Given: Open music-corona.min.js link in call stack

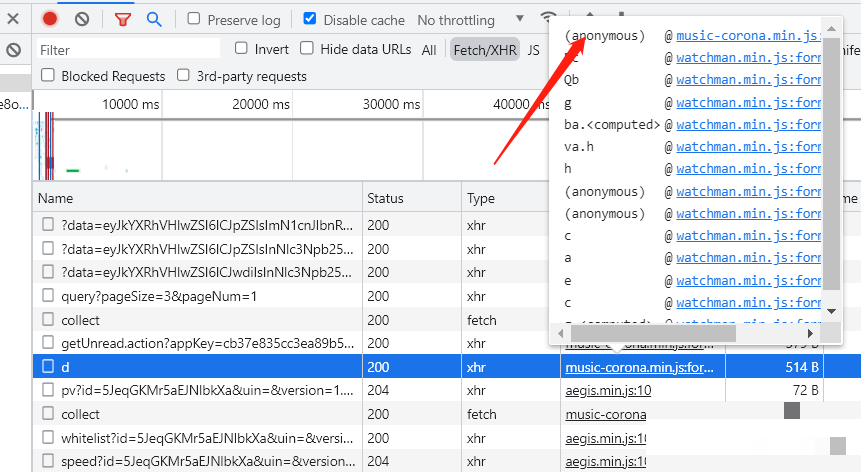Looking at the screenshot, I should pos(745,36).
